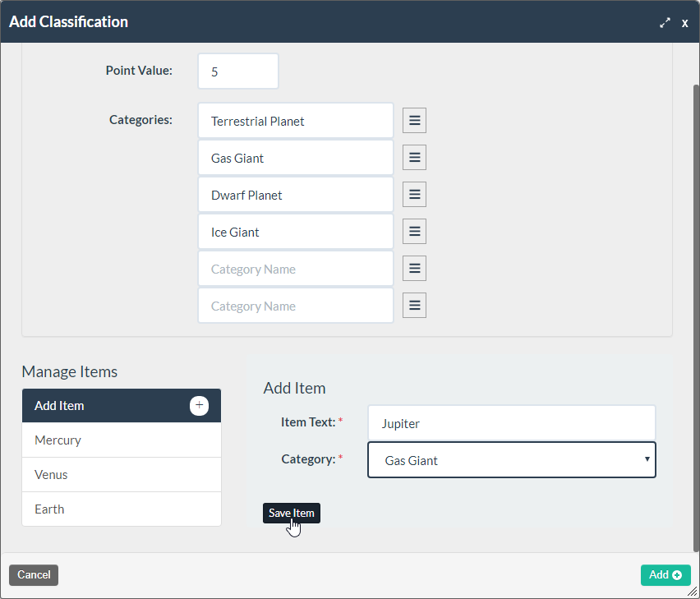Click the Terrestrial Planet category field
This screenshot has height=599, width=700.
[296, 121]
